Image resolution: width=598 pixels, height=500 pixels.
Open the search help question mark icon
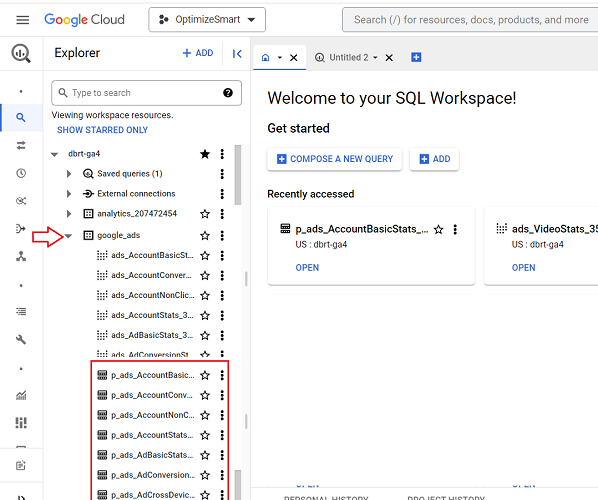click(228, 93)
